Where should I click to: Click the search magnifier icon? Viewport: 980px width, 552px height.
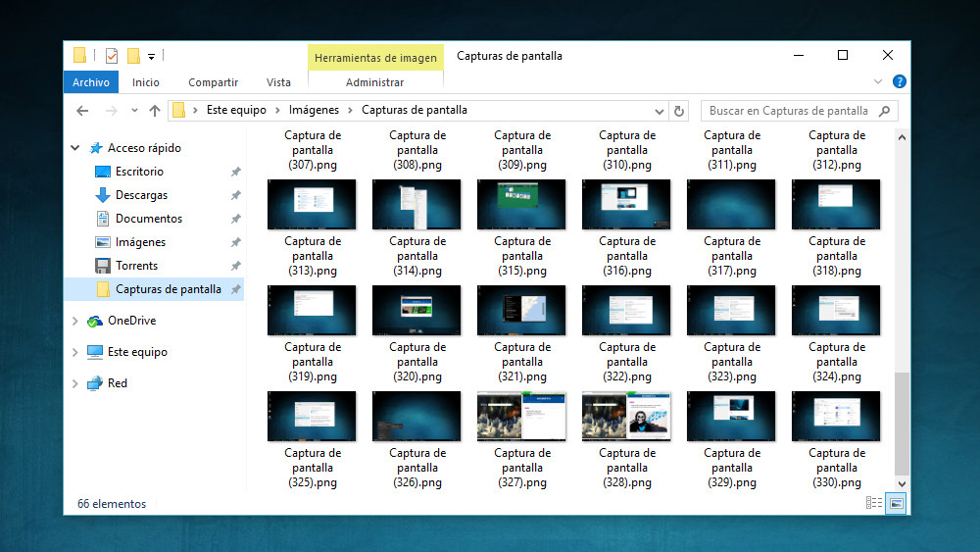pyautogui.click(x=884, y=111)
